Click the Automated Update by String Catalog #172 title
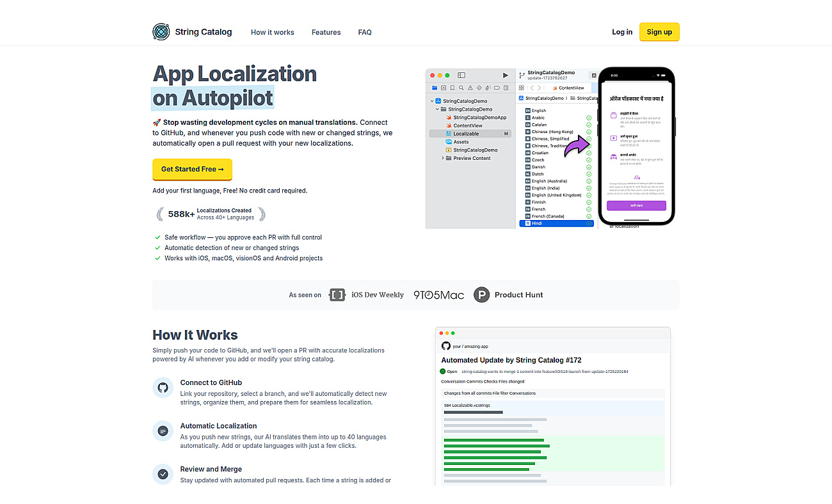This screenshot has height=504, width=832. tap(511, 360)
